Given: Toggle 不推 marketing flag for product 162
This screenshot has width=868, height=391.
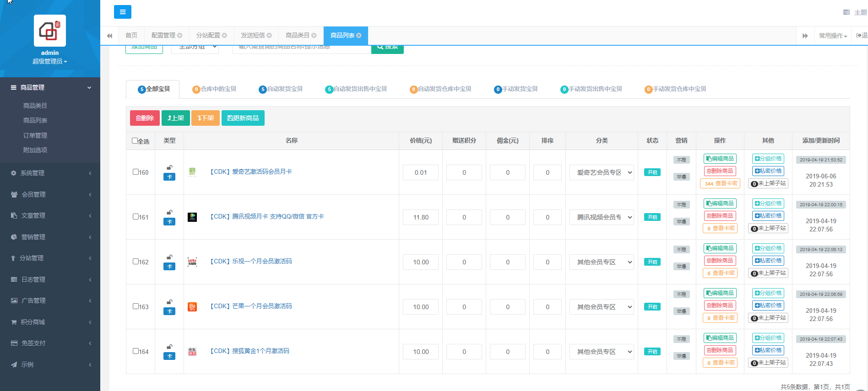Looking at the screenshot, I should tap(682, 250).
